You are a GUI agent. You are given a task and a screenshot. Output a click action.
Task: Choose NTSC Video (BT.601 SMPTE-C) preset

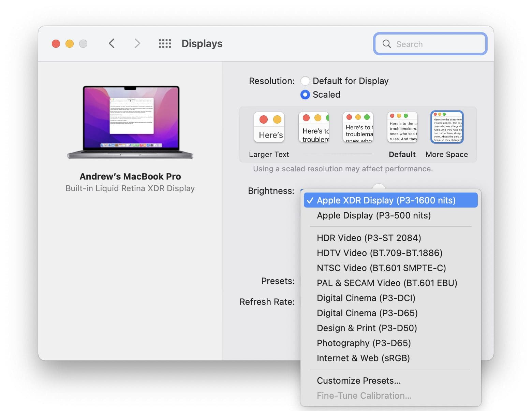[x=391, y=268]
